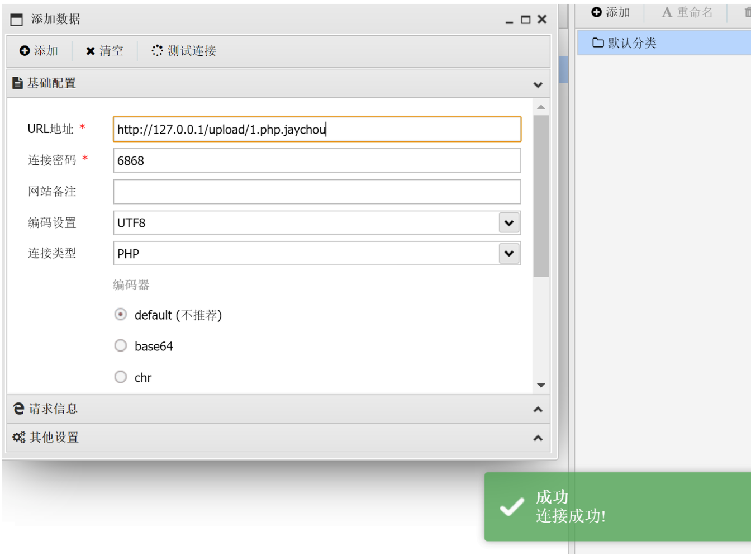Select the default (不推荐) encoder radio
Viewport: 751px width, 560px height.
tap(120, 315)
